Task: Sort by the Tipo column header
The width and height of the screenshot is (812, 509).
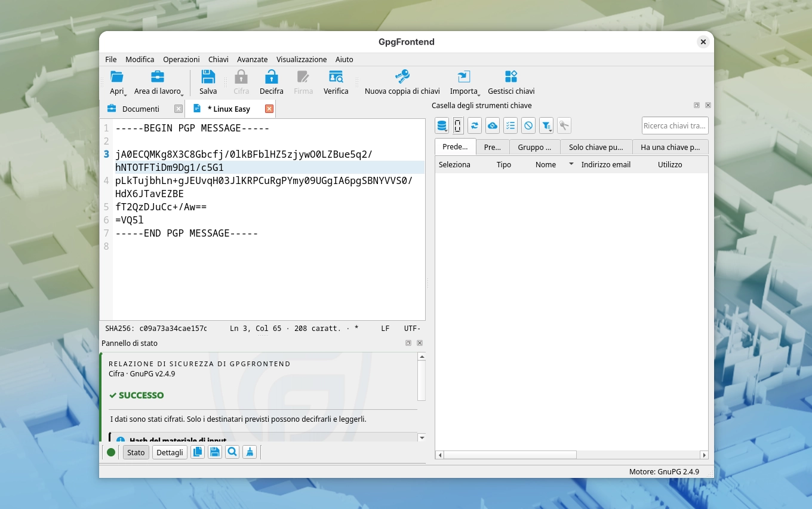Action: [x=504, y=165]
